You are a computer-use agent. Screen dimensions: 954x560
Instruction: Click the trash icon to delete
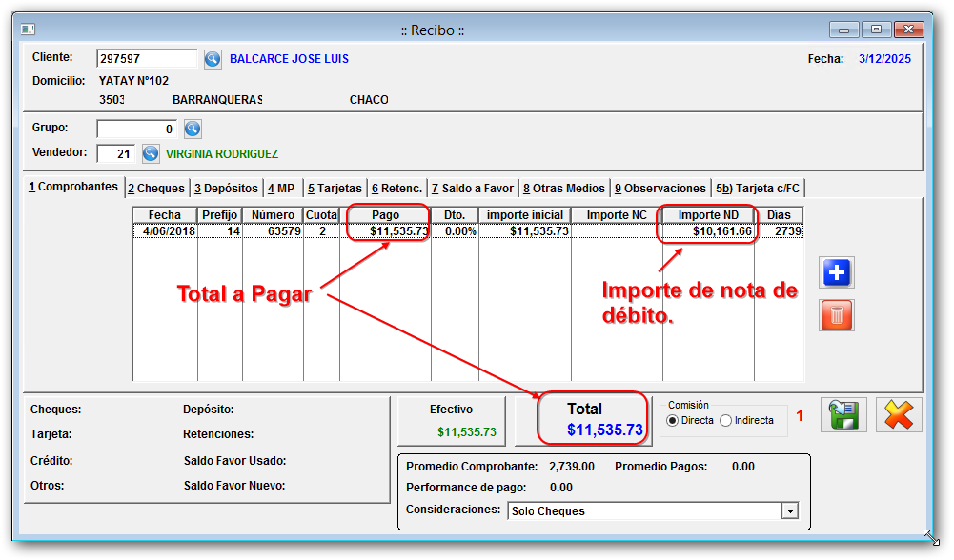(x=836, y=315)
